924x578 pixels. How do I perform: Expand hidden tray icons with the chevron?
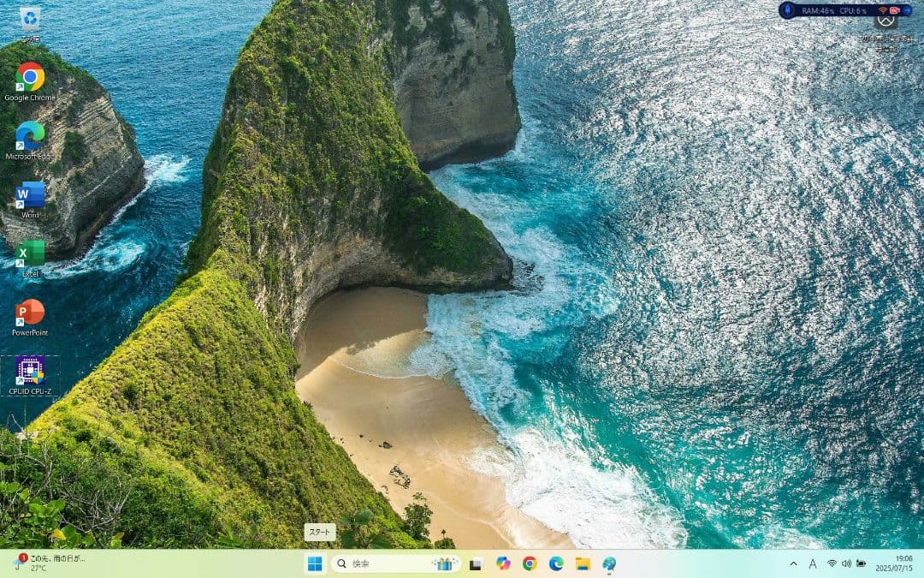coord(794,564)
